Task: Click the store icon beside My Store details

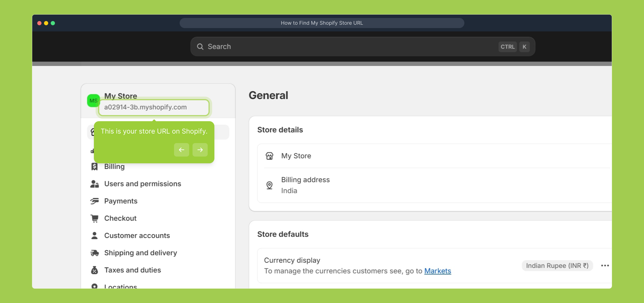Action: point(269,156)
